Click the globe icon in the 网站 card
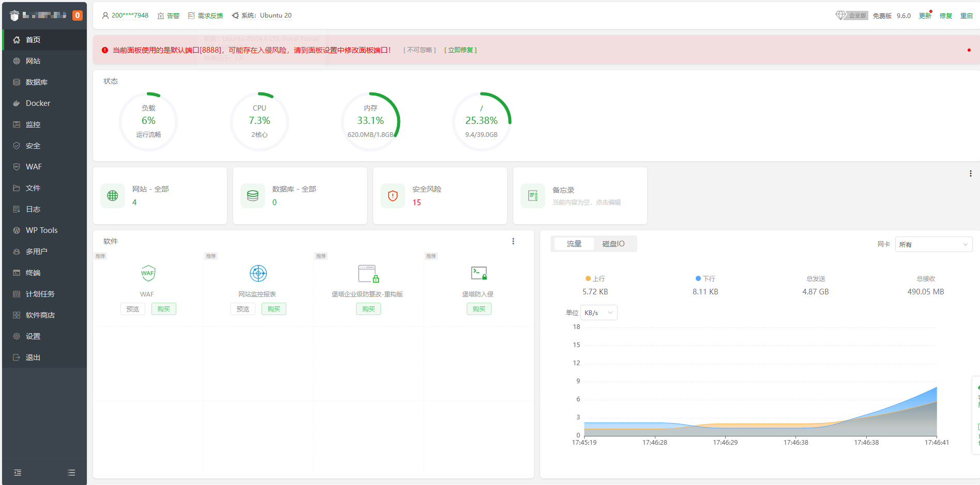The height and width of the screenshot is (485, 980). (113, 196)
